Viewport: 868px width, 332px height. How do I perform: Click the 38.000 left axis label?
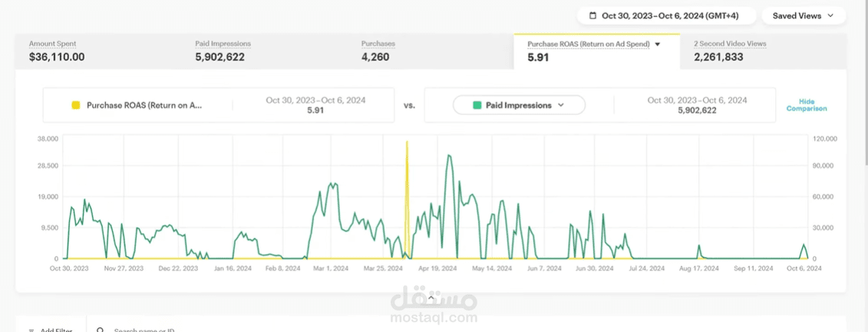pos(48,138)
